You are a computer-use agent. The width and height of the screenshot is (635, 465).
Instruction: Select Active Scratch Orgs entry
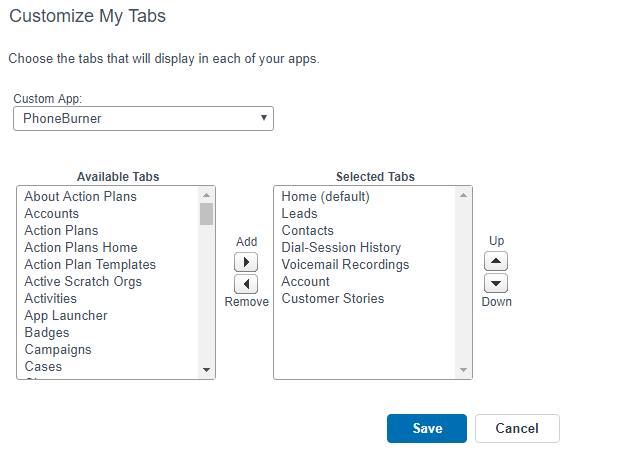pyautogui.click(x=83, y=282)
